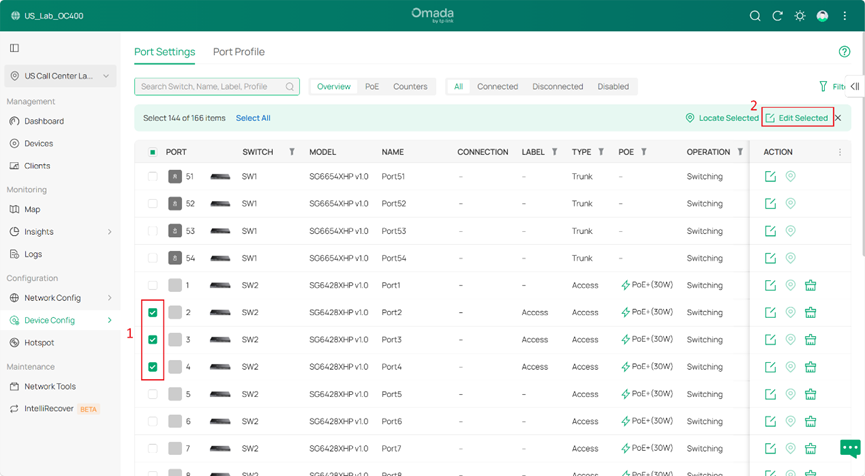Click the edit icon for Port6
The width and height of the screenshot is (865, 476).
770,421
